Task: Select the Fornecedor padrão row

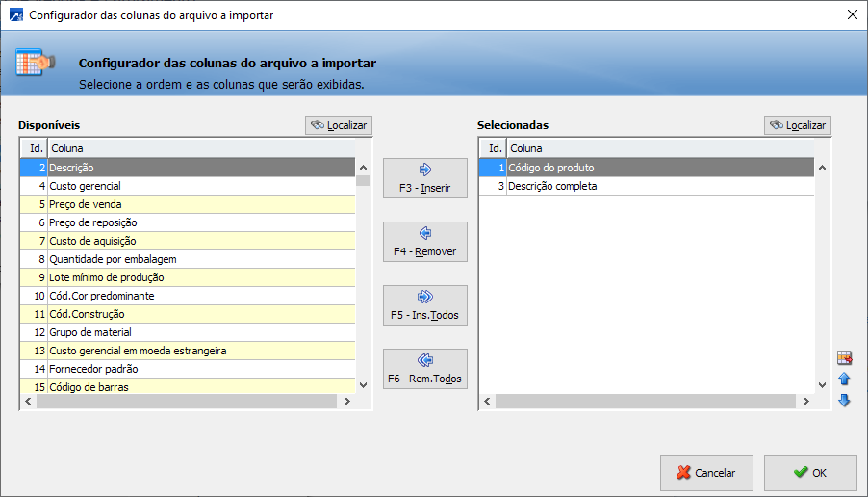Action: (x=188, y=369)
